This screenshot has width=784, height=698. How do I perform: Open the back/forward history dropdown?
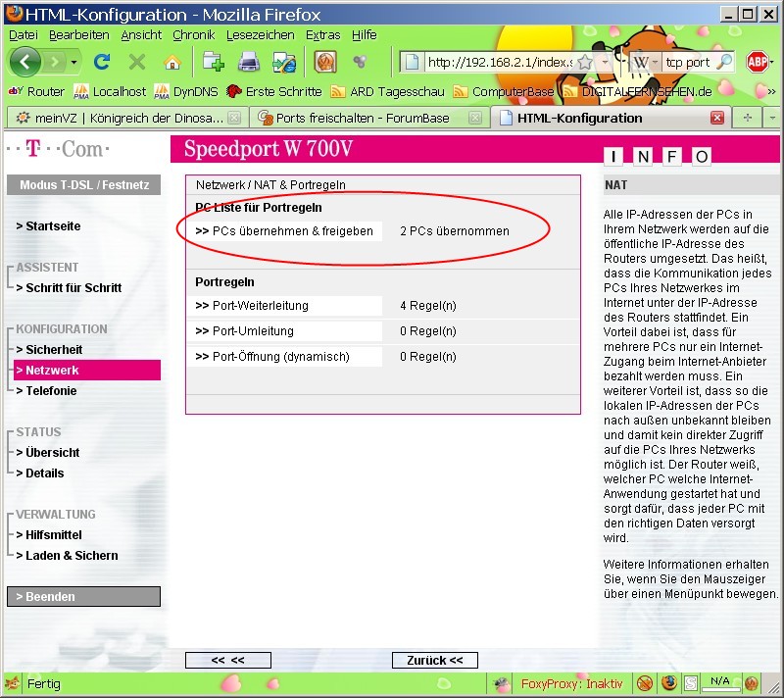click(74, 63)
